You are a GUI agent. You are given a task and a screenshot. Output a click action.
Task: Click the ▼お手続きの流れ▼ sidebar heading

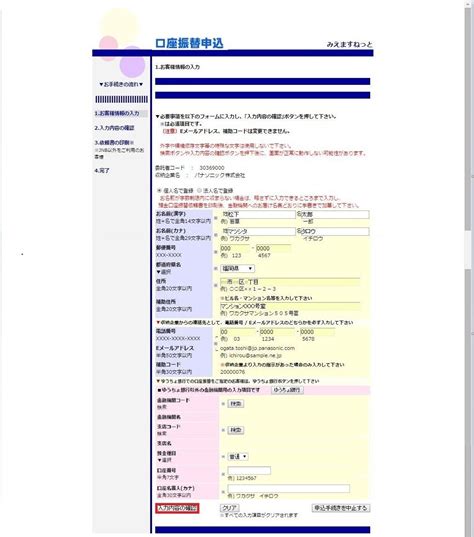(x=121, y=84)
